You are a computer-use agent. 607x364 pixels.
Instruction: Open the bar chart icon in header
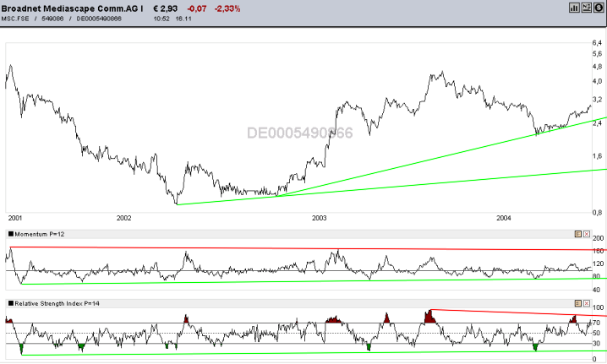(x=574, y=8)
